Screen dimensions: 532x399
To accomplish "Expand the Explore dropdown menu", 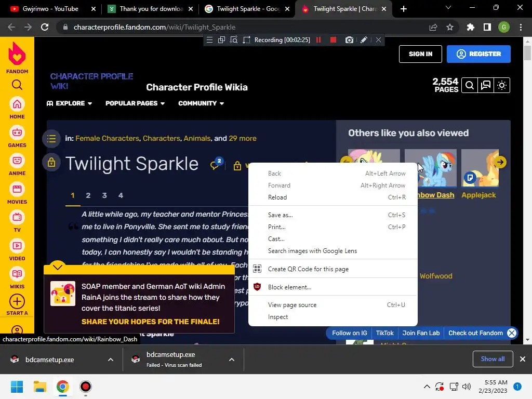I will click(69, 103).
